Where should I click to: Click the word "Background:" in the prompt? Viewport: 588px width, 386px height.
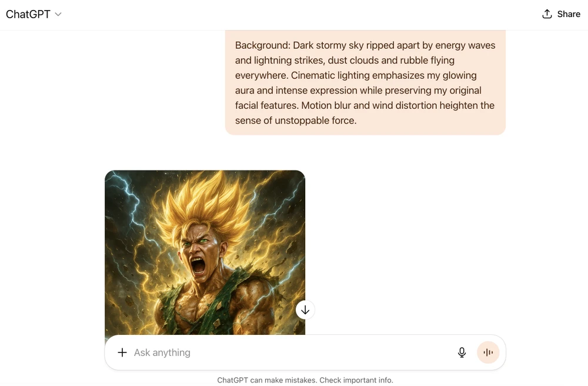(262, 45)
